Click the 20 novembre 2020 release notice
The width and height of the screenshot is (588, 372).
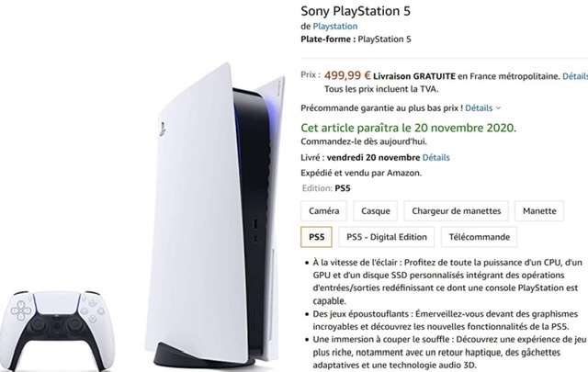pyautogui.click(x=409, y=127)
